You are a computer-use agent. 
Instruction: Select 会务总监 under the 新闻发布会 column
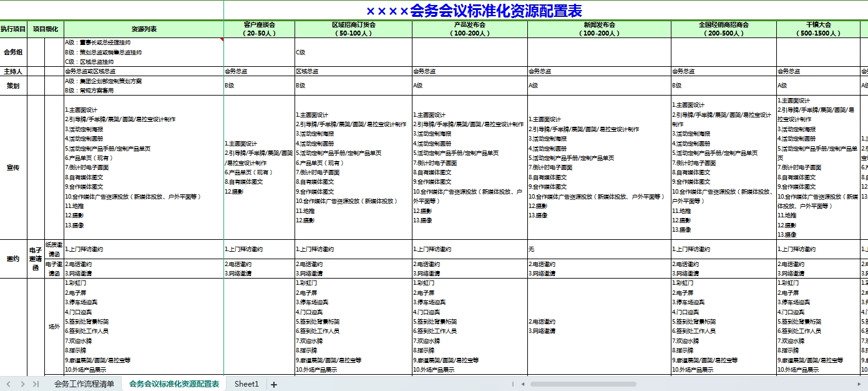pyautogui.click(x=599, y=71)
